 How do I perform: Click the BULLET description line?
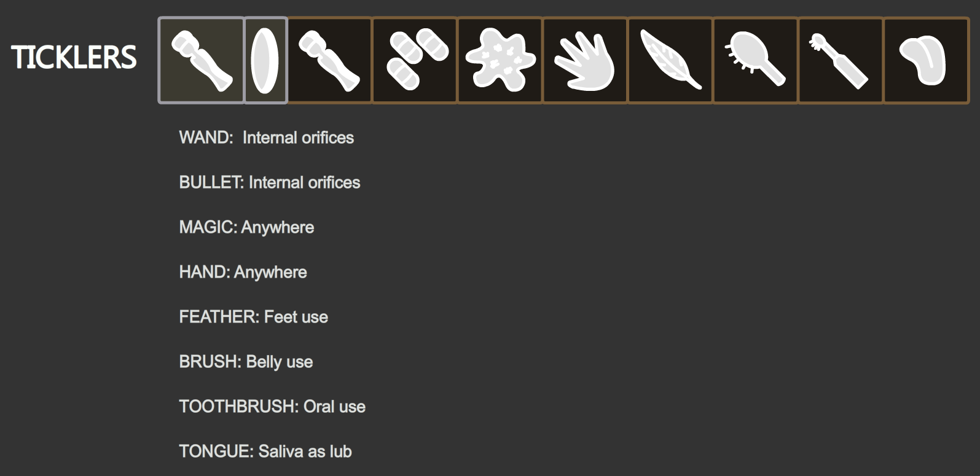(x=270, y=182)
